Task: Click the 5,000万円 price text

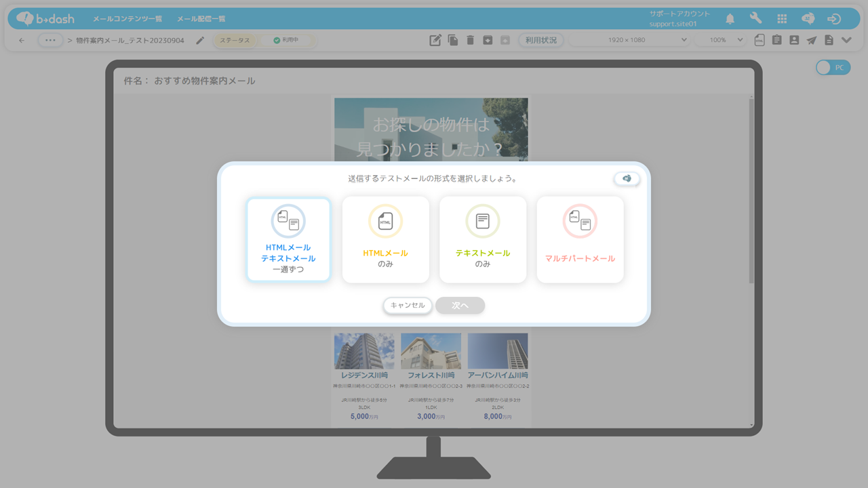Action: point(364,416)
